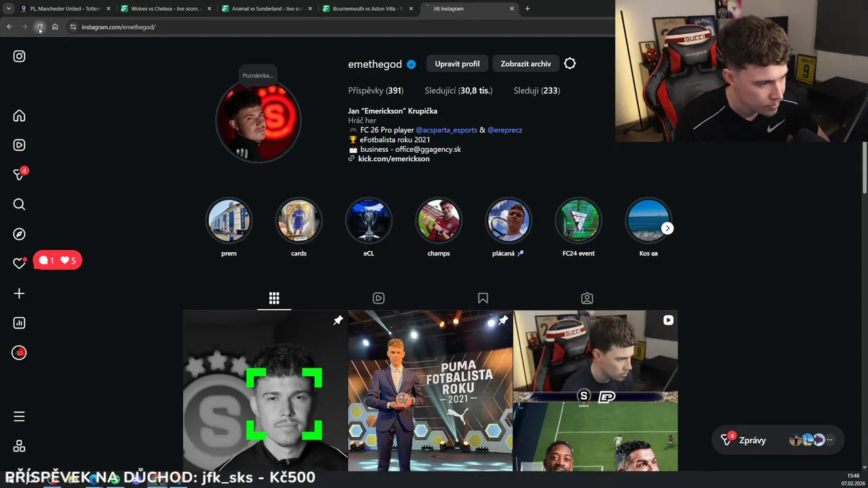868x488 pixels.
Task: Open Kos story highlight
Action: 648,220
